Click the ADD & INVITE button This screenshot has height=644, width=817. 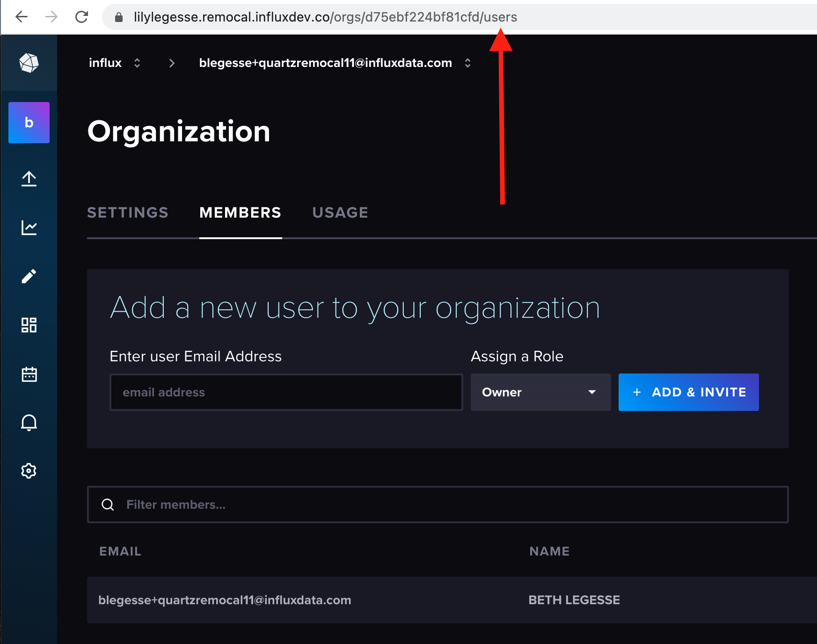coord(688,392)
